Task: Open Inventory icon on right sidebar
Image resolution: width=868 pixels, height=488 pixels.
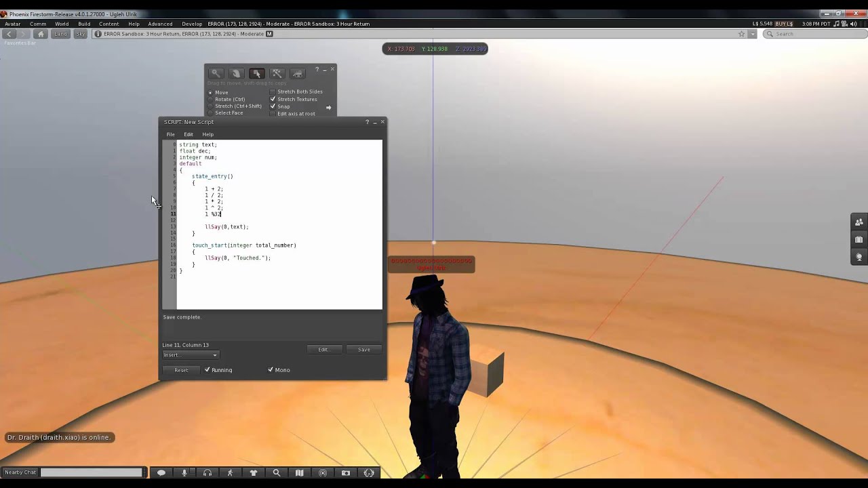Action: [859, 240]
